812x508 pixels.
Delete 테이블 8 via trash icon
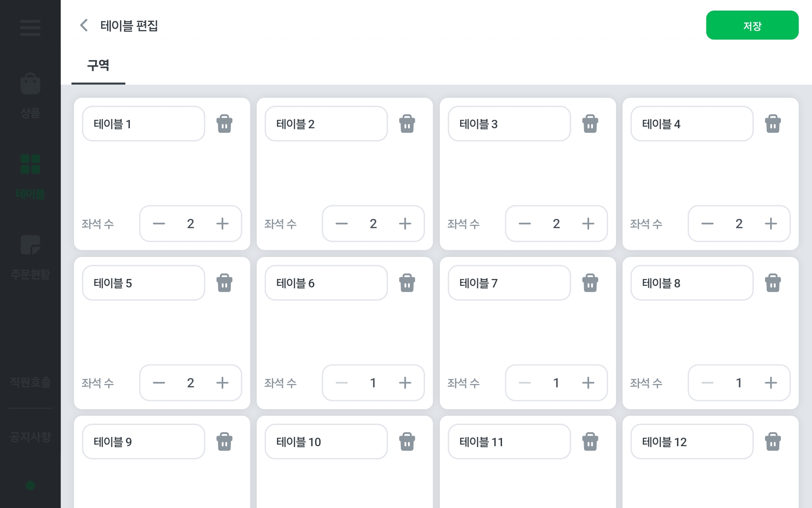point(773,283)
